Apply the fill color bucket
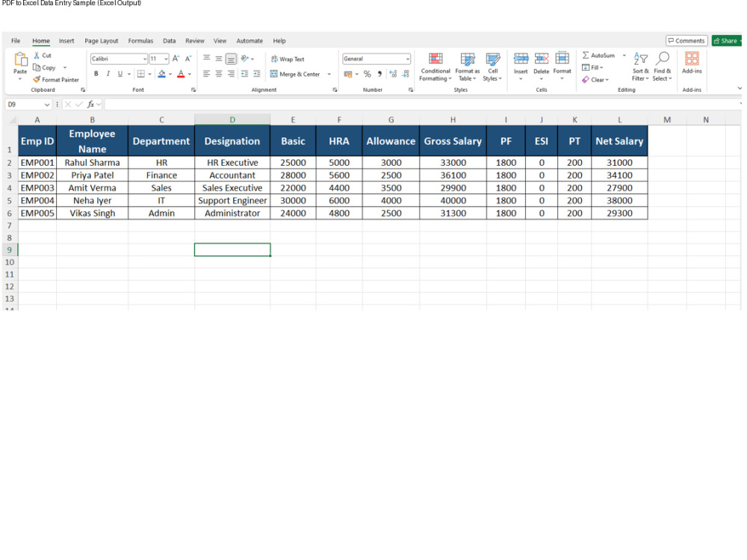Screen dimensions: 747x560 pyautogui.click(x=161, y=74)
